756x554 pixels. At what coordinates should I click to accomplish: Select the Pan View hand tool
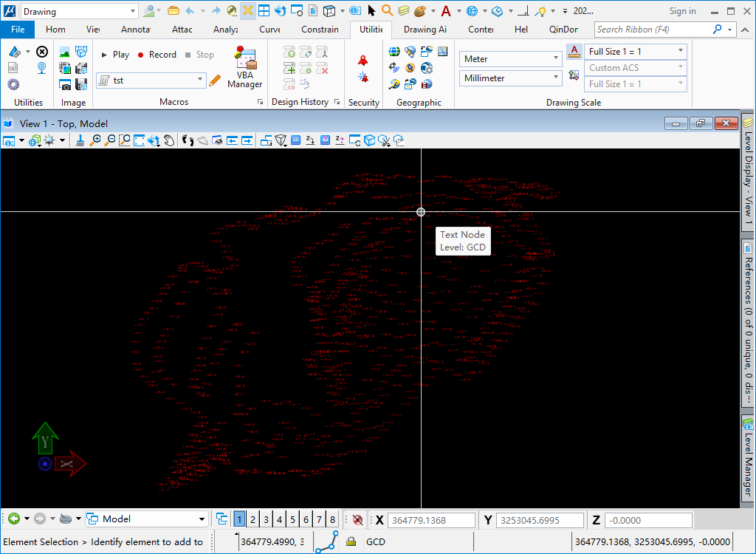tap(168, 140)
